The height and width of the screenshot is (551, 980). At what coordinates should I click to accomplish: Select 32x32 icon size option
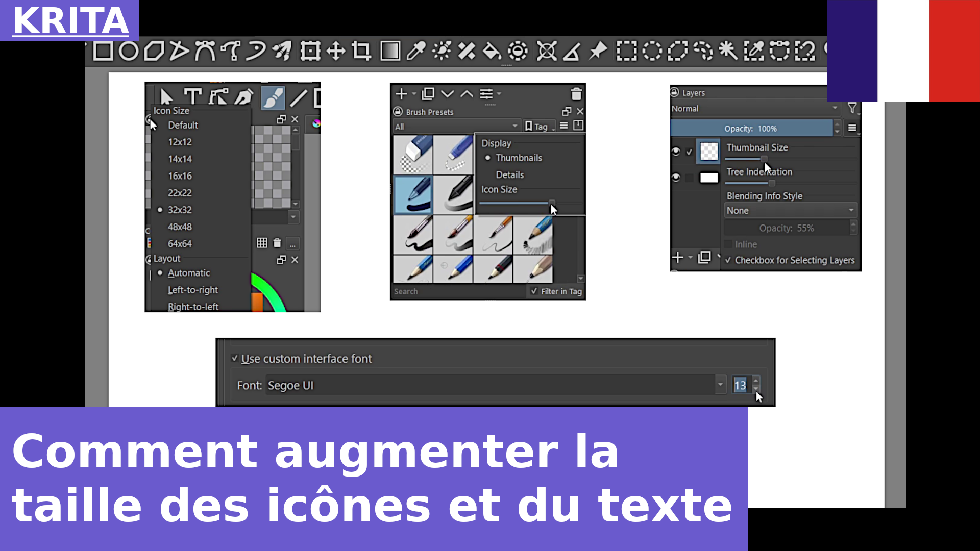(175, 210)
